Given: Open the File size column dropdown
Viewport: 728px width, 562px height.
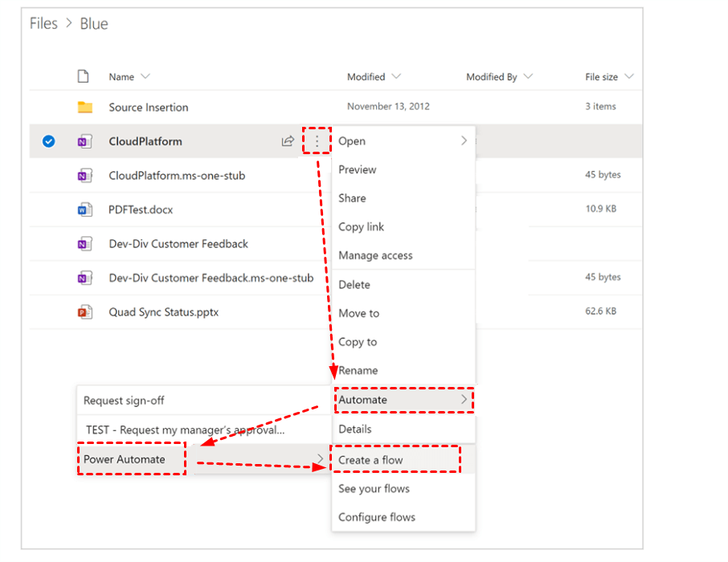Looking at the screenshot, I should pos(628,76).
